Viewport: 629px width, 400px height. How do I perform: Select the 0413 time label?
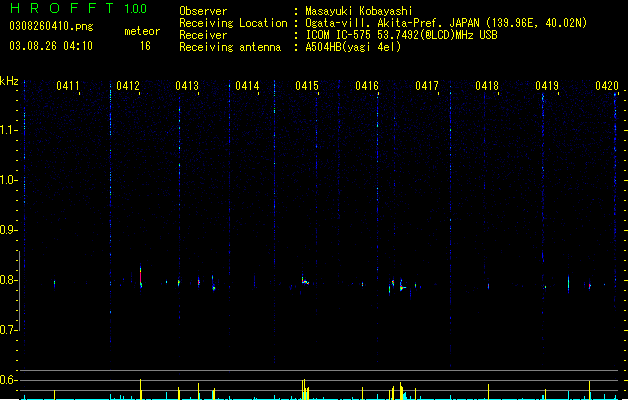point(187,86)
